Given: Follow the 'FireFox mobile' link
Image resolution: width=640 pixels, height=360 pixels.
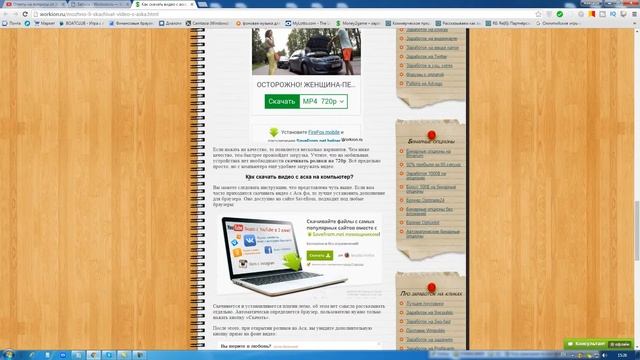Looking at the screenshot, I should point(324,132).
